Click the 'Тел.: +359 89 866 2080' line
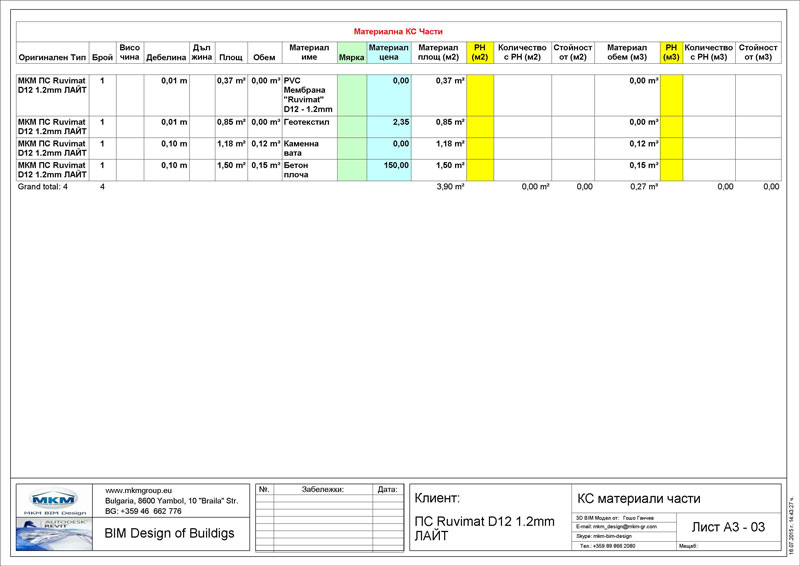 pyautogui.click(x=607, y=546)
